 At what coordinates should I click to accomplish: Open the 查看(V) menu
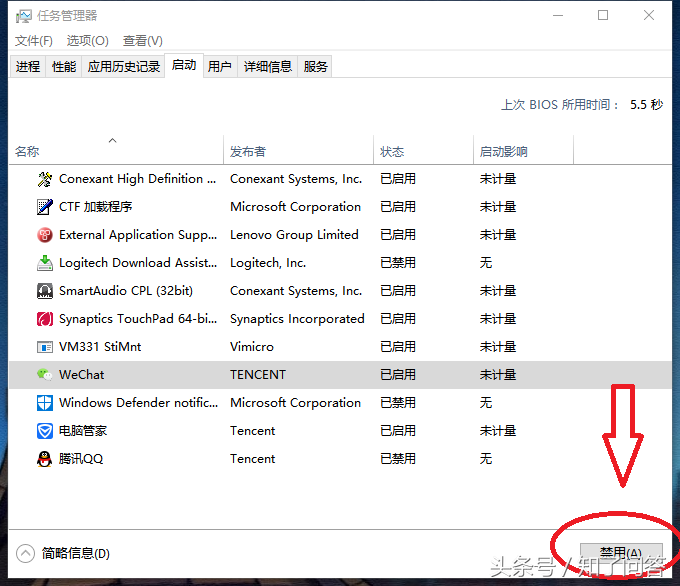click(143, 41)
